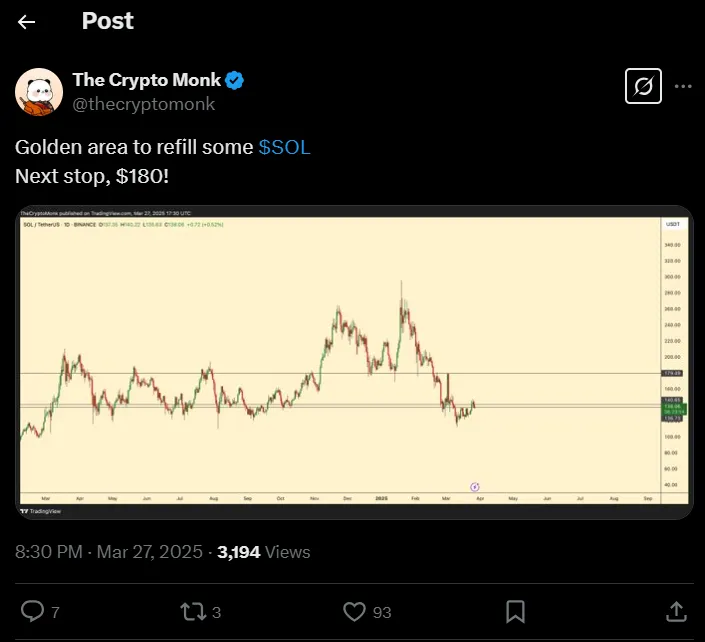Like the post with the heart
This screenshot has width=705, height=642.
pyautogui.click(x=353, y=611)
